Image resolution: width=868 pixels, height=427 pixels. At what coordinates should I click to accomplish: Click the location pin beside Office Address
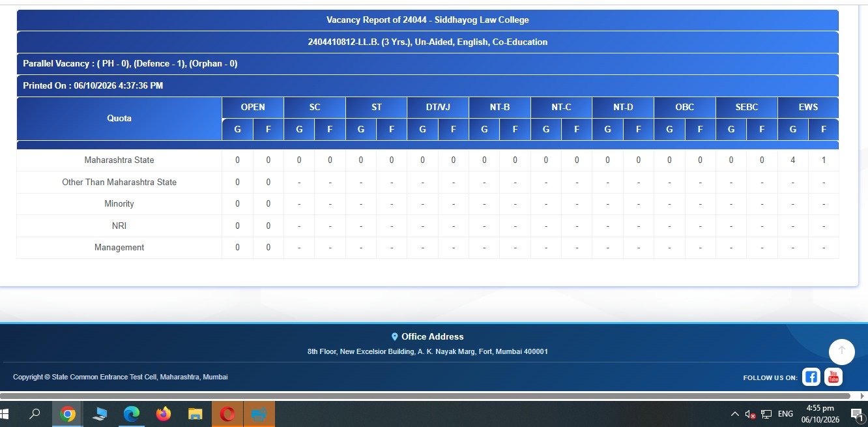(x=394, y=337)
